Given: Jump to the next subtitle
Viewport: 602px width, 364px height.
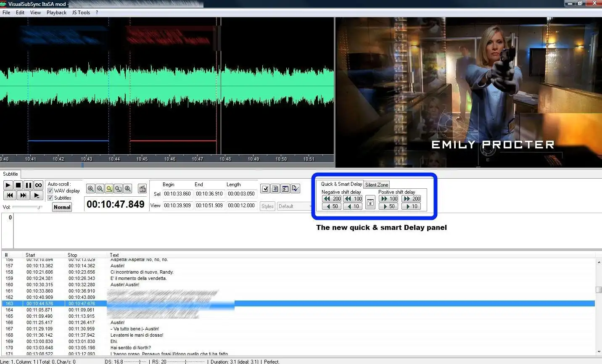Looking at the screenshot, I should point(23,195).
